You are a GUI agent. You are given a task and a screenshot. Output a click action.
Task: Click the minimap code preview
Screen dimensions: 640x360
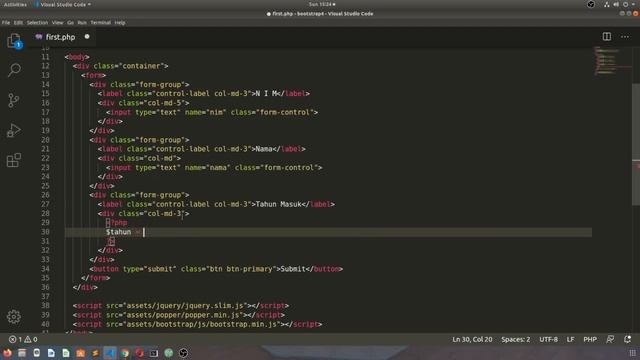[612, 61]
